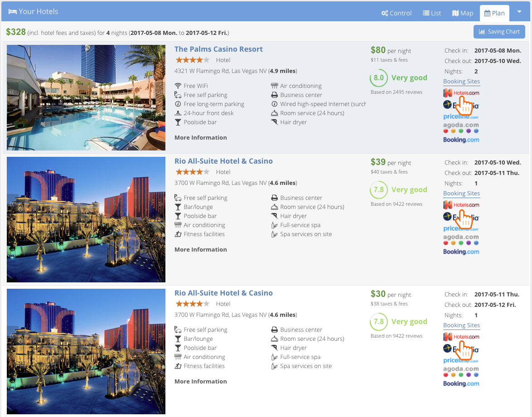Click Palms Business center printer icon
Screen dimensions: 532x417
click(x=275, y=95)
